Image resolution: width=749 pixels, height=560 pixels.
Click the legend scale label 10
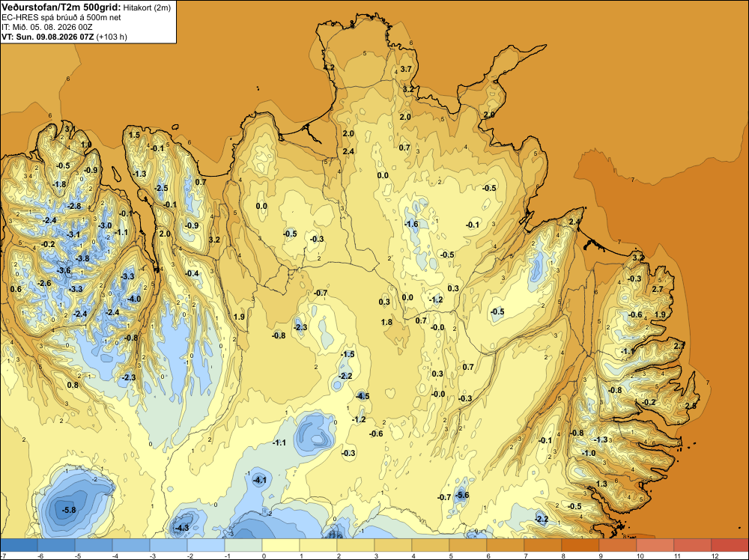tap(640, 556)
